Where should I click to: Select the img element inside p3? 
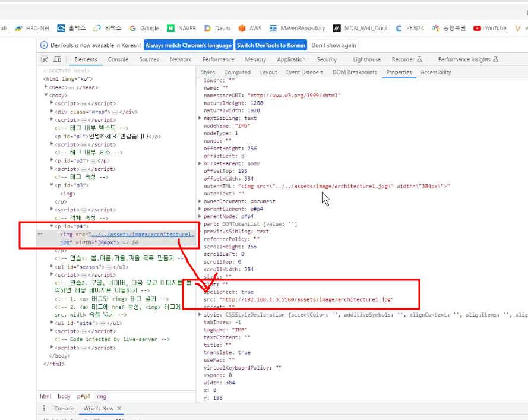click(x=68, y=194)
